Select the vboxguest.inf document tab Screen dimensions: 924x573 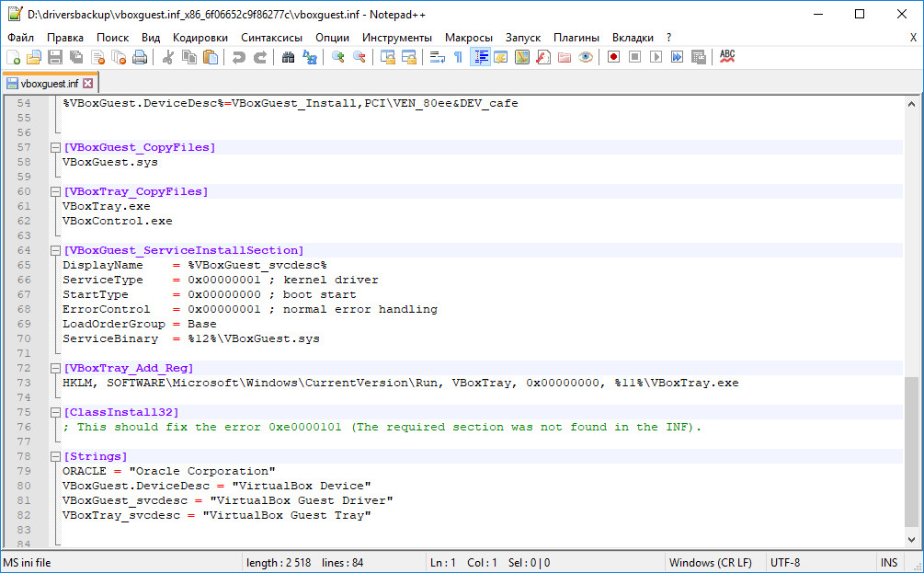click(50, 84)
